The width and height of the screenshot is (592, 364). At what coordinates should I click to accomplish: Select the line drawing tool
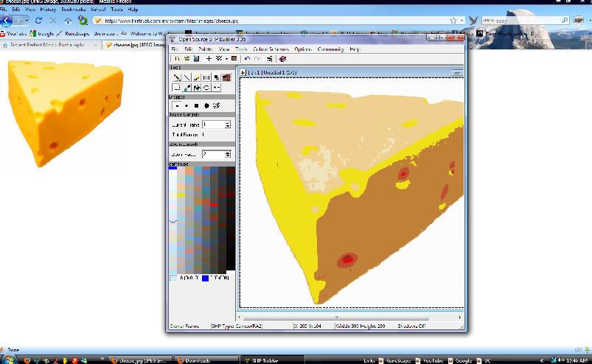tap(187, 77)
